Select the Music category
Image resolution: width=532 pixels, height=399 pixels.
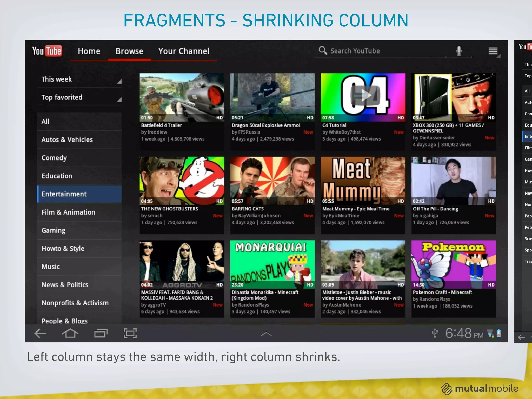79,267
